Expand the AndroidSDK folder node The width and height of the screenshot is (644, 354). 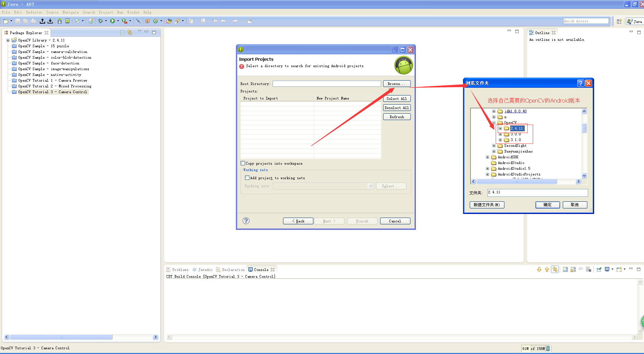(x=487, y=157)
